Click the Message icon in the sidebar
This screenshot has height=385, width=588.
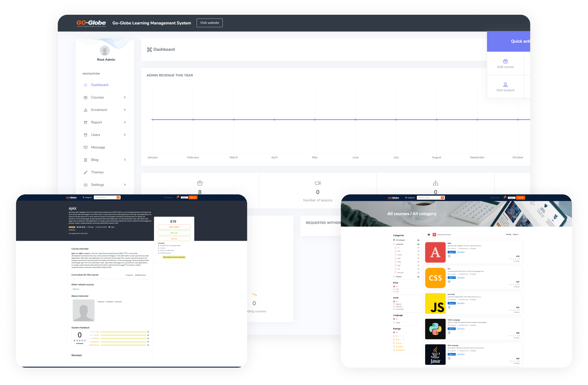pos(85,147)
